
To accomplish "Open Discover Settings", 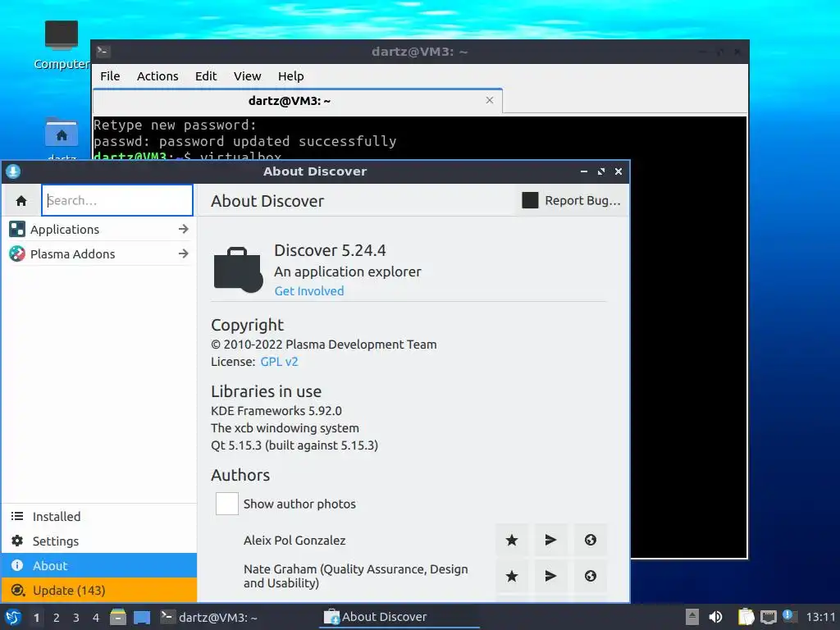I will tap(99, 541).
